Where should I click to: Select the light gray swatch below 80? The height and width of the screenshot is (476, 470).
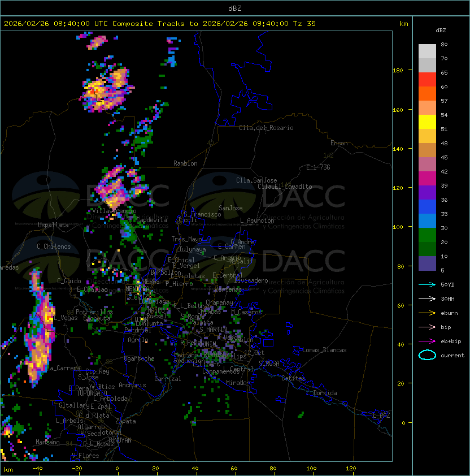pyautogui.click(x=427, y=51)
